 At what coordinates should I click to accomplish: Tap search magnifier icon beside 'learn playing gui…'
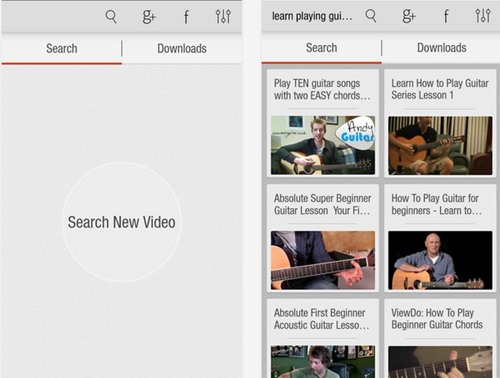(371, 16)
